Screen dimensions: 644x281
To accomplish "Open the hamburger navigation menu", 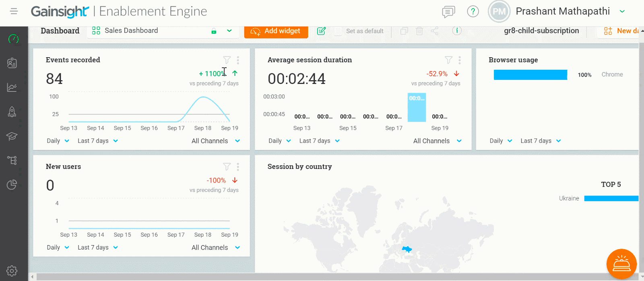I will [x=14, y=11].
